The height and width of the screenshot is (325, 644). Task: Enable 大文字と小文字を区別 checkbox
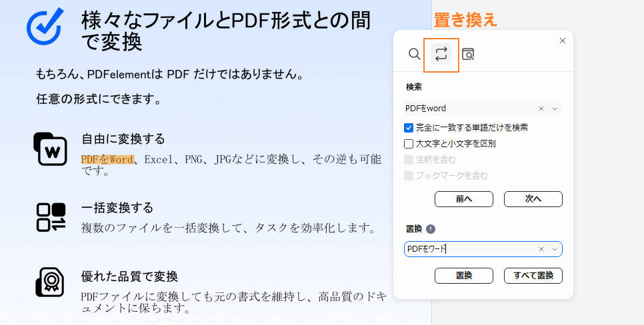coord(409,143)
